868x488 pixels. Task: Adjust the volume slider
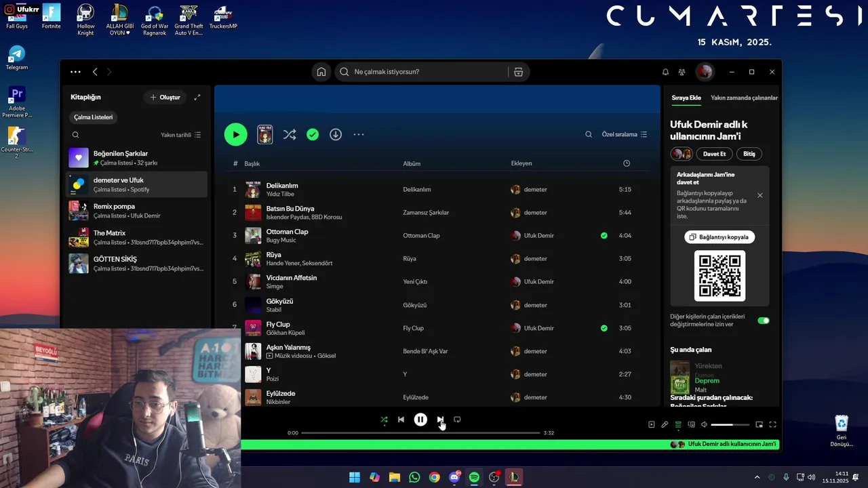click(x=730, y=425)
